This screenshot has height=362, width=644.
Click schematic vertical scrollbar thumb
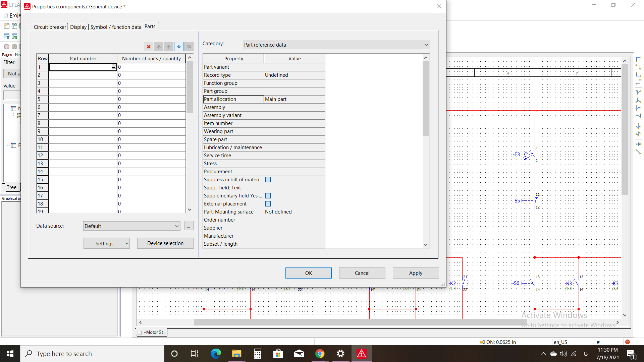pyautogui.click(x=625, y=129)
